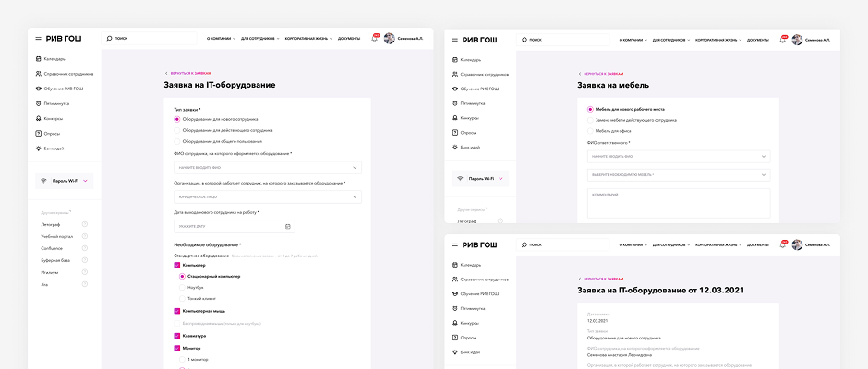Open Документы menu on the Заявка на мебель page
Image resolution: width=868 pixels, height=369 pixels.
click(x=757, y=40)
